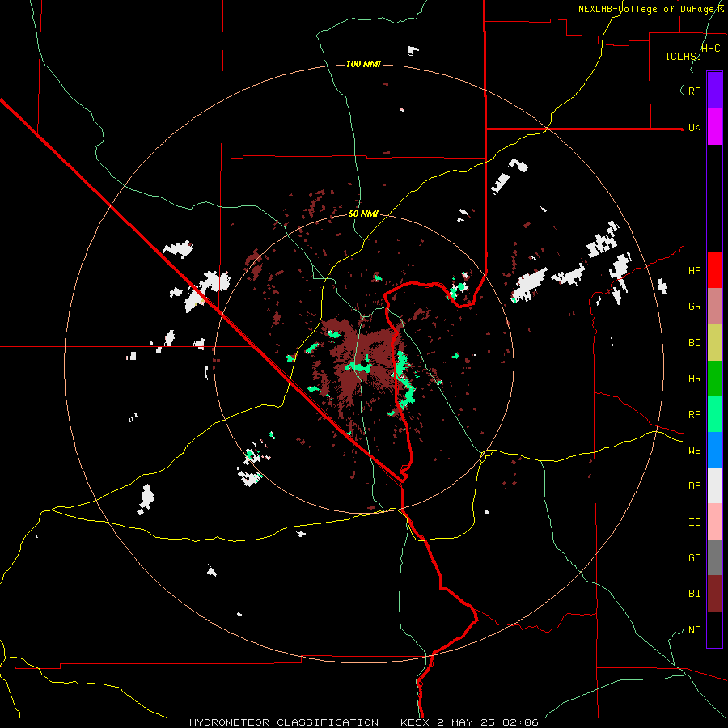This screenshot has height=728, width=728.
Task: Click the "NEXLAB-College of DuPage" text
Action: pyautogui.click(x=648, y=9)
